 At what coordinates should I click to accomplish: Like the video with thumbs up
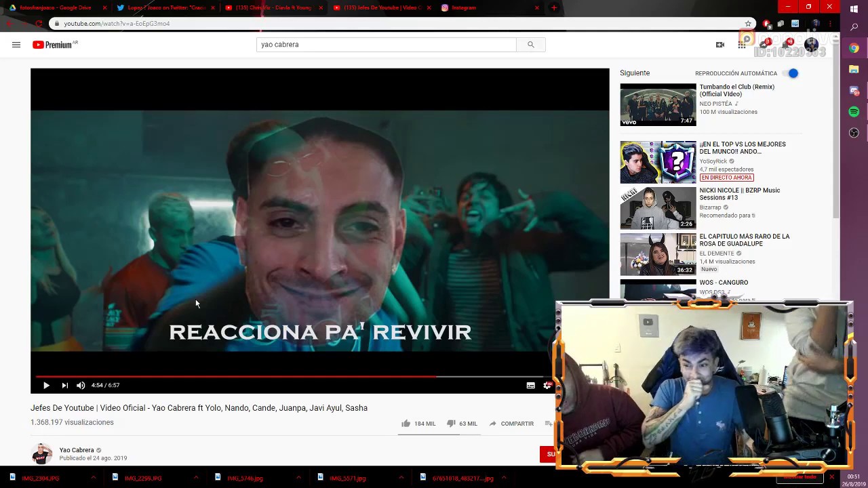click(x=406, y=424)
